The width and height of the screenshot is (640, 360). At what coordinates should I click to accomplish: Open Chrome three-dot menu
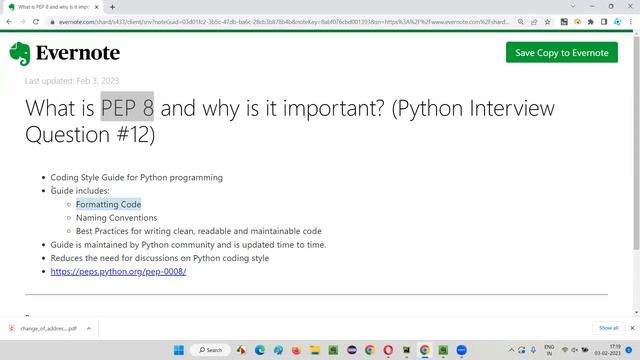(631, 22)
